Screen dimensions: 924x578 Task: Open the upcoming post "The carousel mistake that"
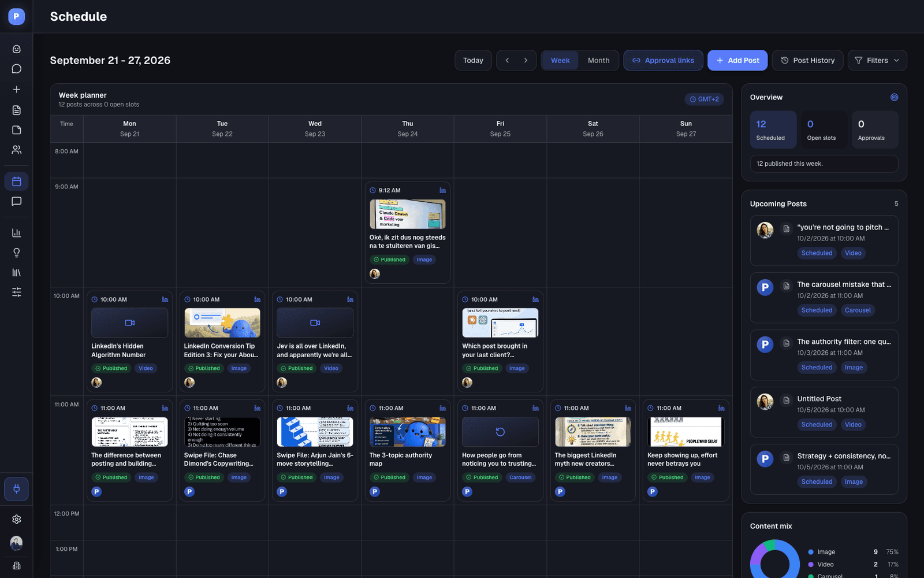(x=824, y=298)
